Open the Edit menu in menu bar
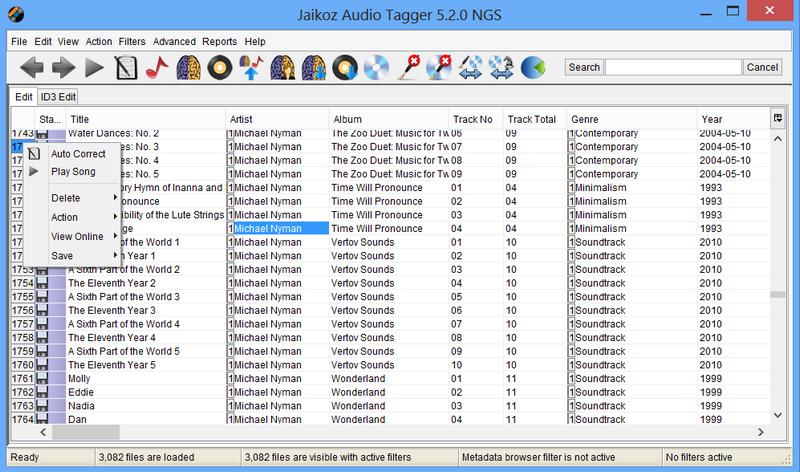Screen dimensions: 800x472 click(x=43, y=41)
